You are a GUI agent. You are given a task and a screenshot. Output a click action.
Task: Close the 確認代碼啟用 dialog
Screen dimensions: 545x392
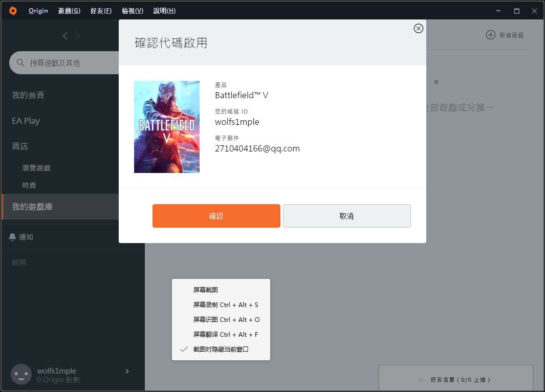pyautogui.click(x=419, y=29)
